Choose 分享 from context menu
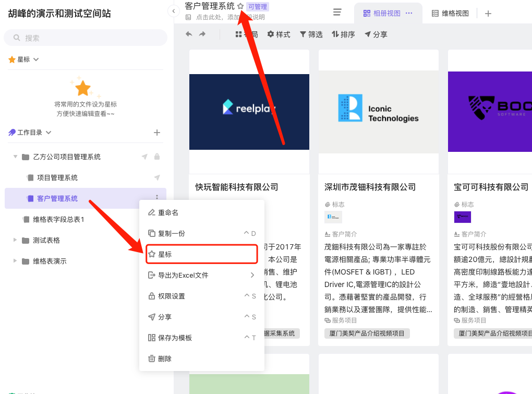The image size is (532, 394). pos(201,317)
